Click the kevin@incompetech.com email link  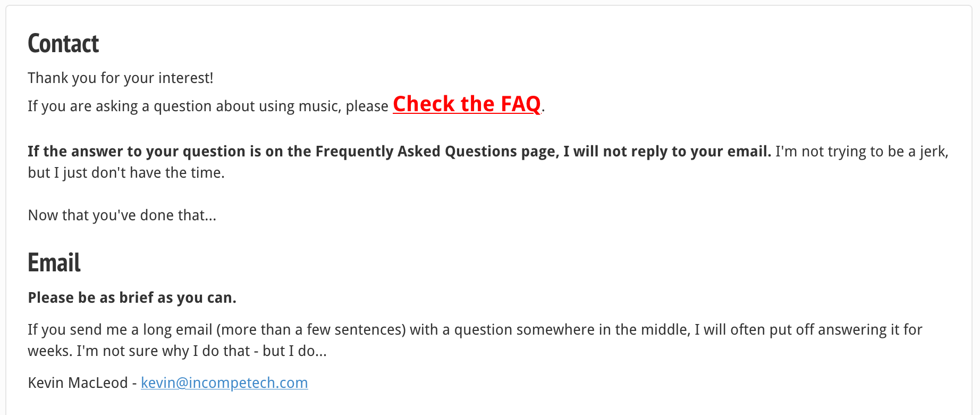(224, 383)
